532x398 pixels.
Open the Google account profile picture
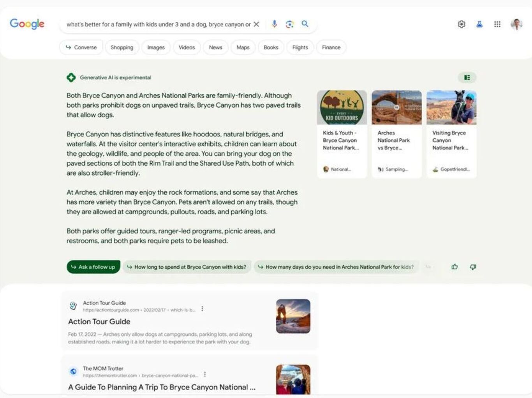[x=516, y=24]
